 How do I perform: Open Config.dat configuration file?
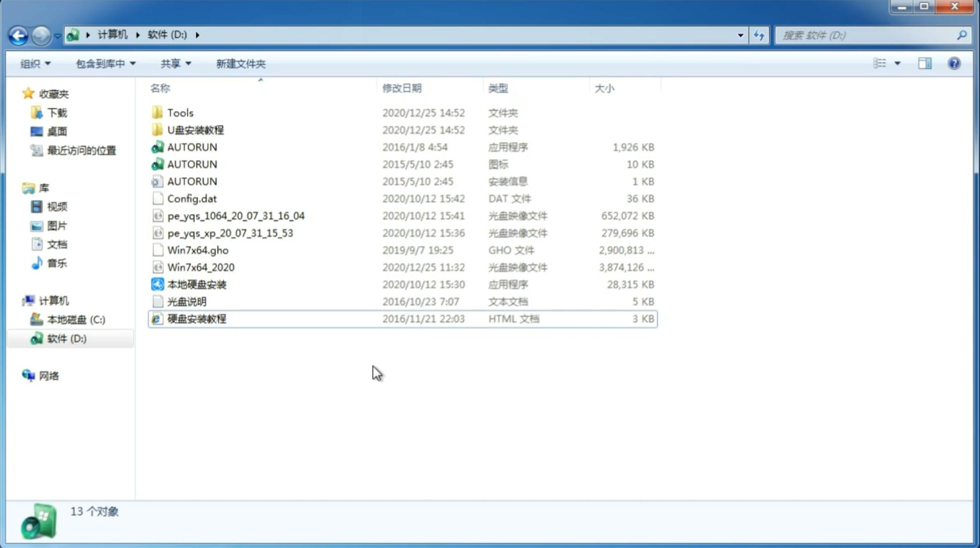tap(191, 198)
